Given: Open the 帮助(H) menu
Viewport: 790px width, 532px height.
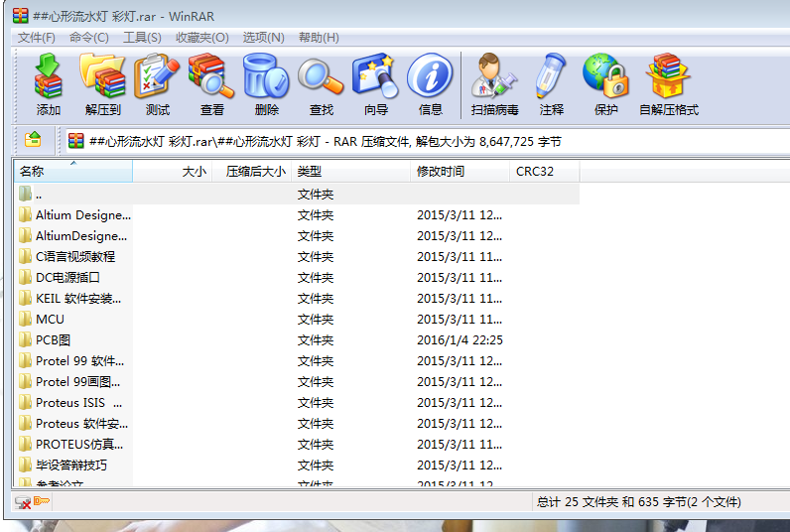Looking at the screenshot, I should click(319, 38).
